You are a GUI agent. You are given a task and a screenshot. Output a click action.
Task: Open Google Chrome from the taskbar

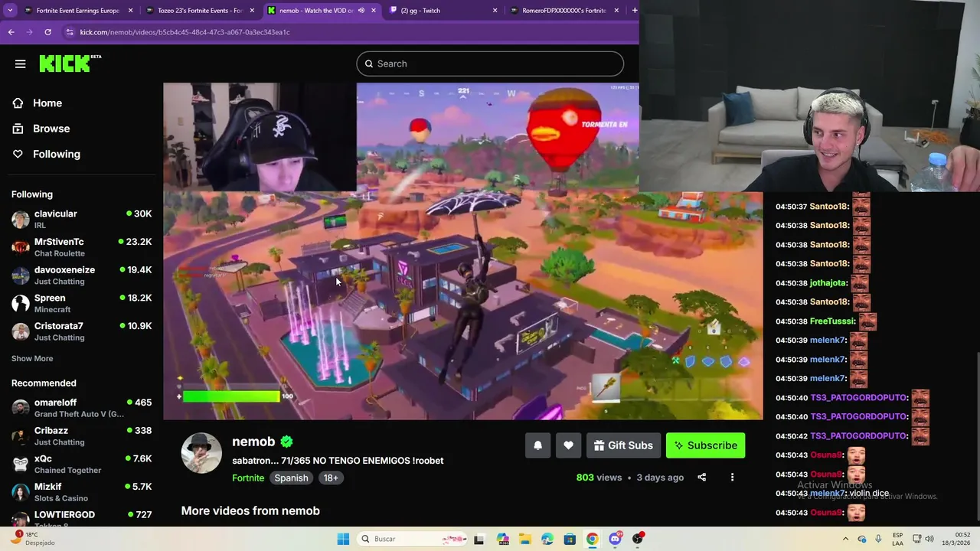coord(593,539)
